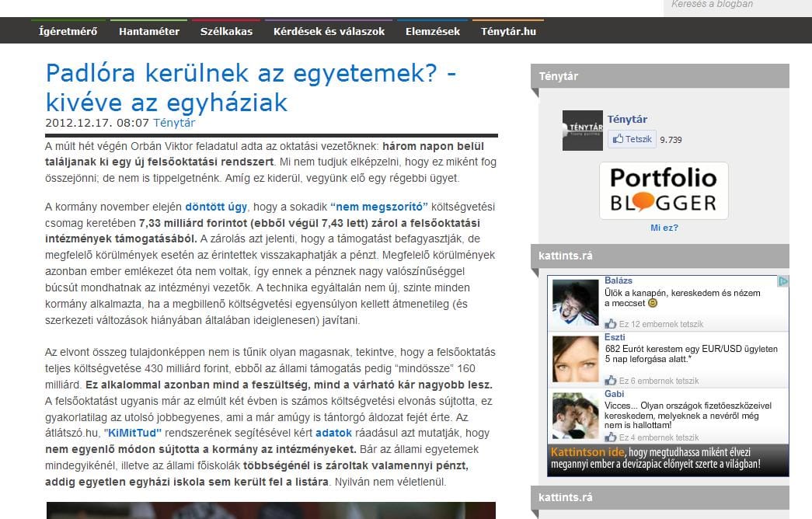812x519 pixels.
Task: Click the AdChoices icon on the ad
Action: pos(783,281)
